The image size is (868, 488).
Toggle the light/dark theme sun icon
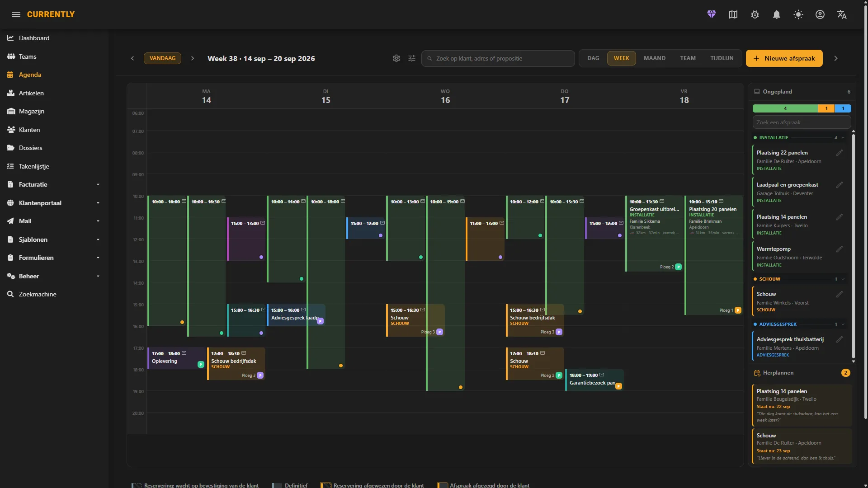[x=798, y=14]
